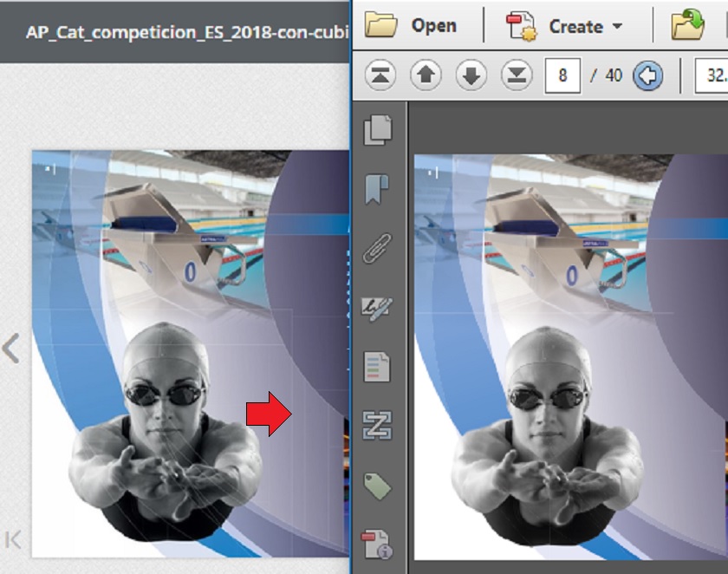Image resolution: width=728 pixels, height=574 pixels.
Task: Show the Attachments paperclip panel
Action: tap(378, 248)
